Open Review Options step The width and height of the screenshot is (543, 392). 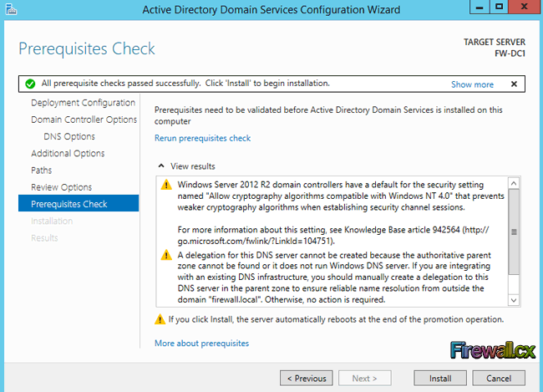coord(62,187)
